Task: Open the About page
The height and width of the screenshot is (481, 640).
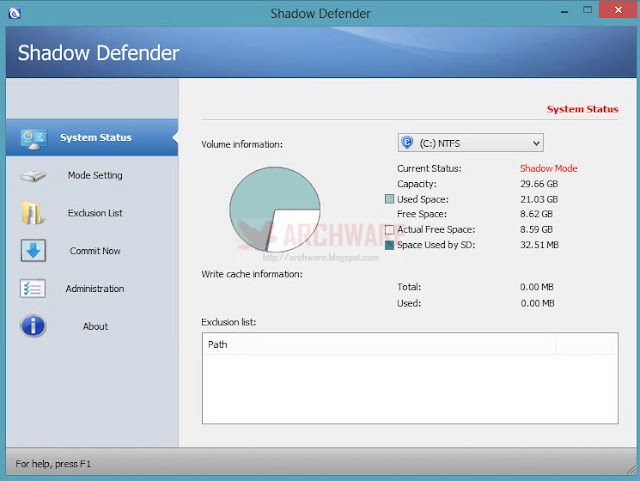Action: [x=92, y=326]
